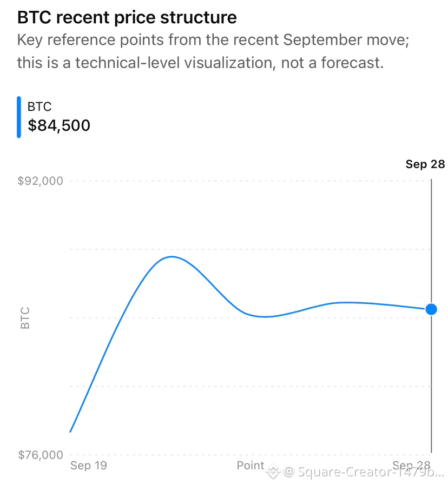The height and width of the screenshot is (485, 448).
Task: Click the BTC recent price structure title
Action: pyautogui.click(x=127, y=17)
